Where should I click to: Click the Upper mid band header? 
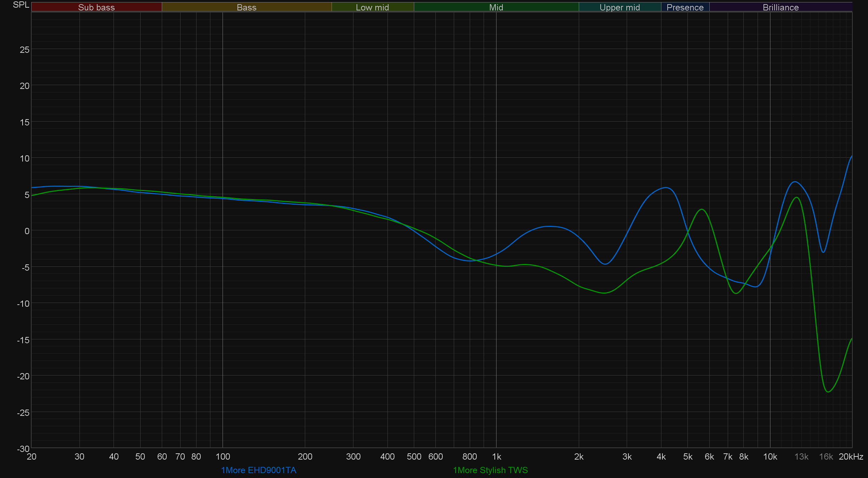tap(619, 7)
